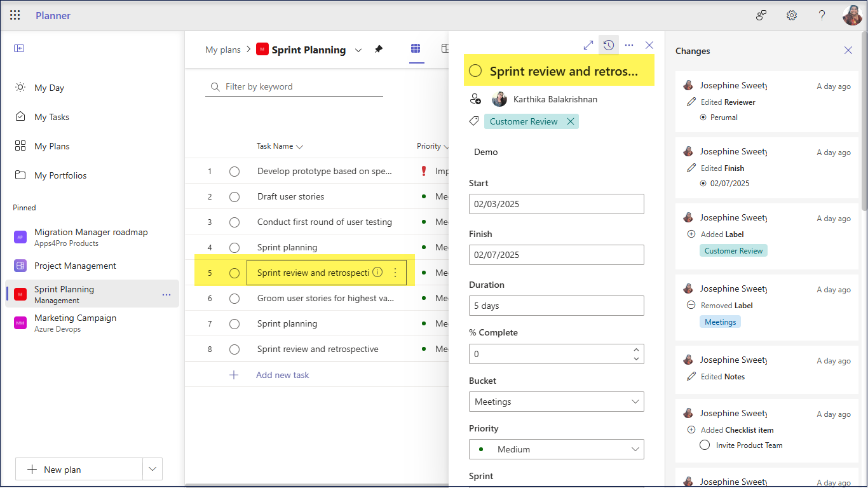Click the pin icon beside Sprint Planning
The image size is (868, 488).
coord(379,50)
